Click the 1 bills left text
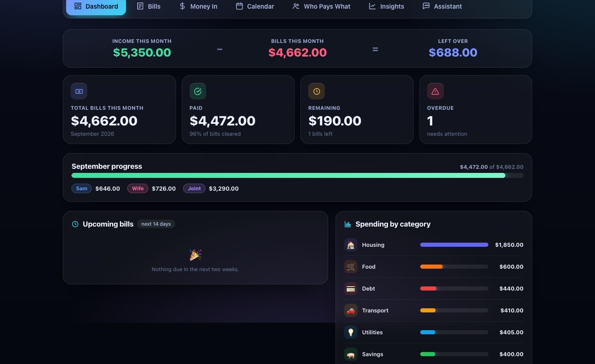Viewport: 595px width, 364px height. [320, 134]
